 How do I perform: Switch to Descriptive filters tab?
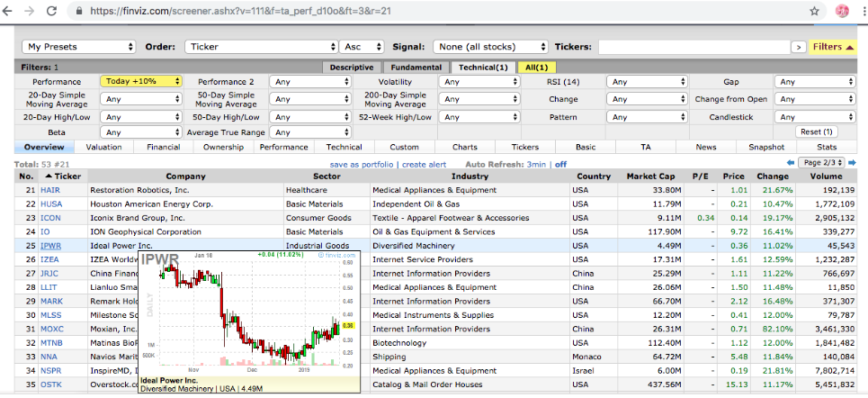click(352, 68)
